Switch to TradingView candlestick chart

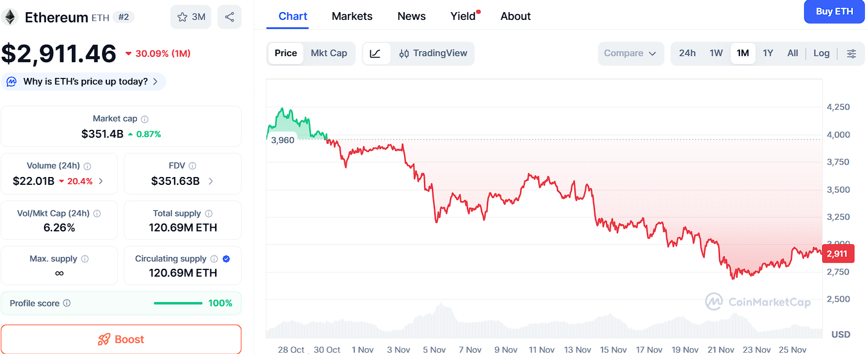coord(433,53)
